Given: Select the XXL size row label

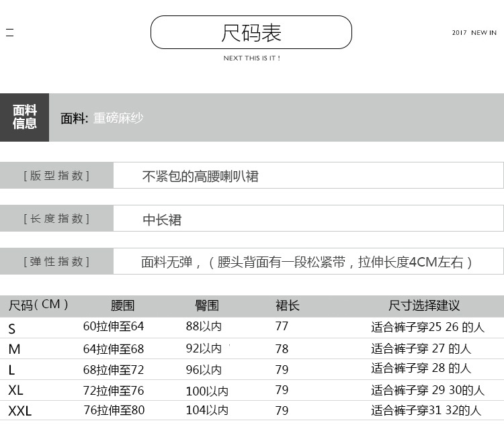Looking at the screenshot, I should click(x=19, y=411).
